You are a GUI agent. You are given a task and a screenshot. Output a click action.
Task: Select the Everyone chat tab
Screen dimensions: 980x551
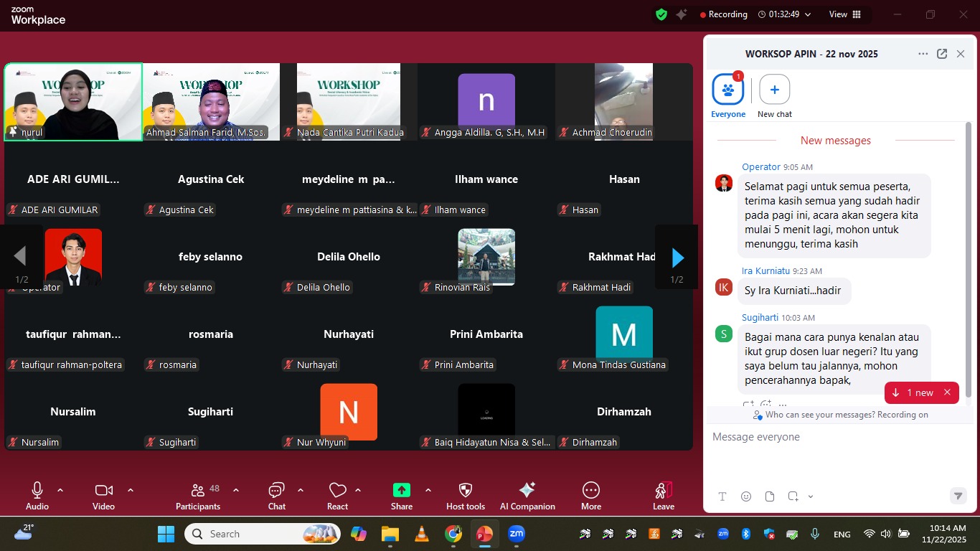click(x=728, y=90)
